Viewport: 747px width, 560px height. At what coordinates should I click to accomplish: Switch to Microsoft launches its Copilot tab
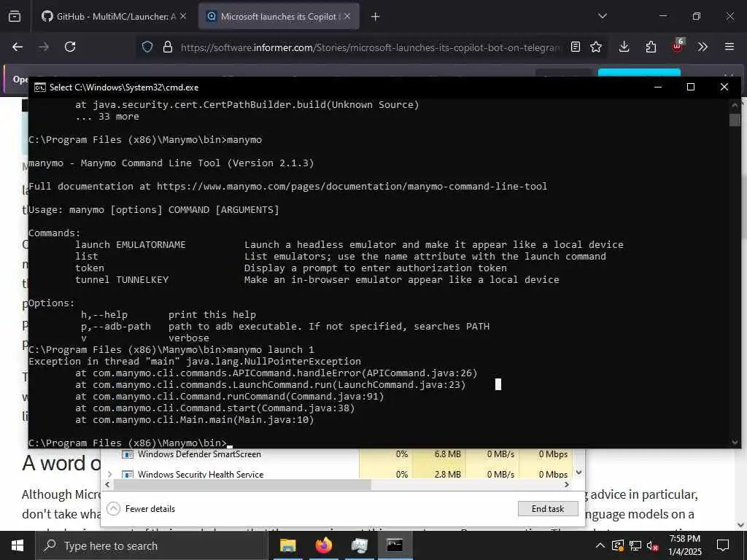(279, 17)
